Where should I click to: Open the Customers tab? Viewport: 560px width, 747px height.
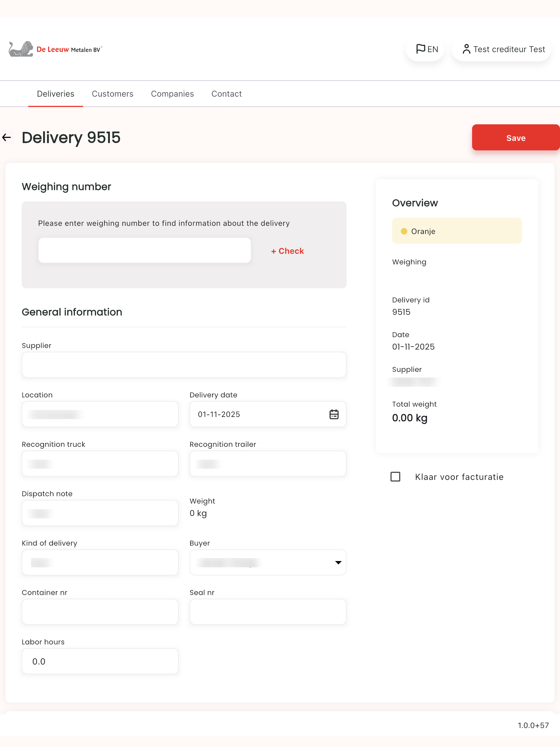point(113,94)
